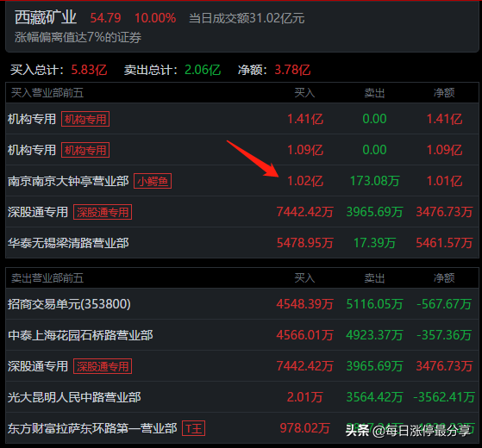Click the 小鳄鱼 tag badge
Image resolution: width=482 pixels, height=448 pixels.
coord(153,181)
